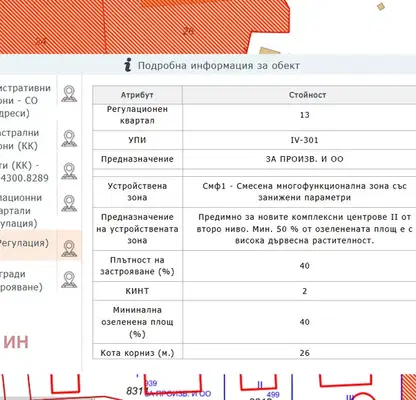Screen dimensions: 416x400
Task: Click the Подробна информация за обект title
Action: 219,65
